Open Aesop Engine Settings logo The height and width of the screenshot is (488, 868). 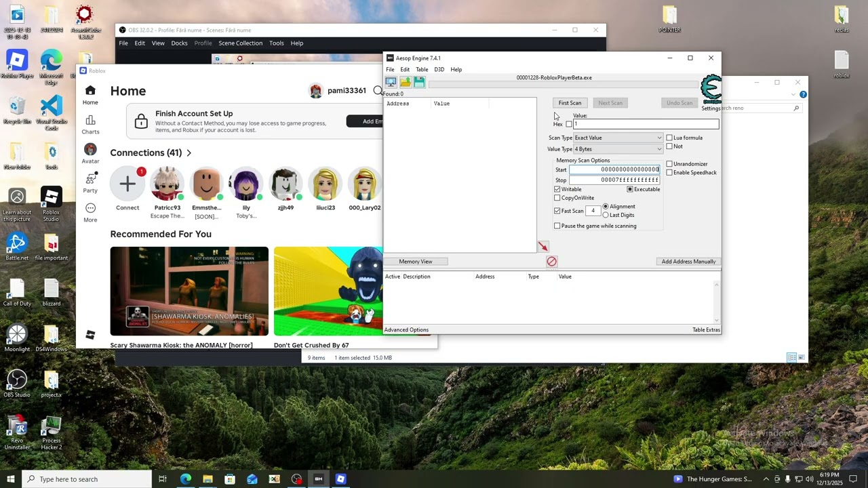(711, 89)
